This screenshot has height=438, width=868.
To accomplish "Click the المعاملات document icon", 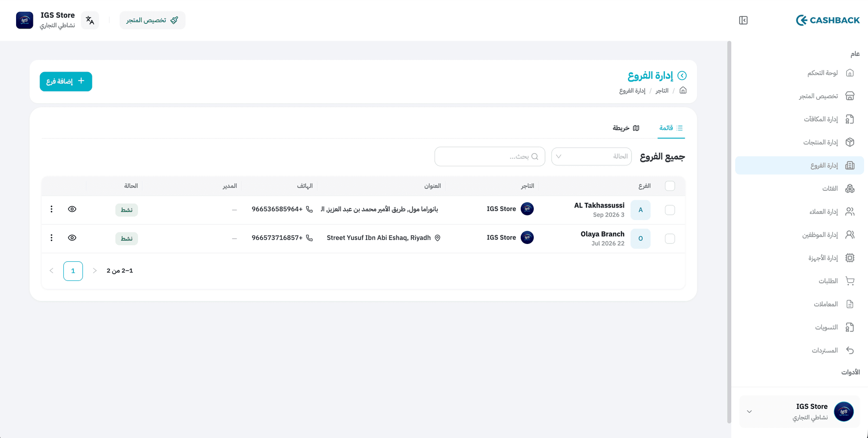I will point(850,304).
